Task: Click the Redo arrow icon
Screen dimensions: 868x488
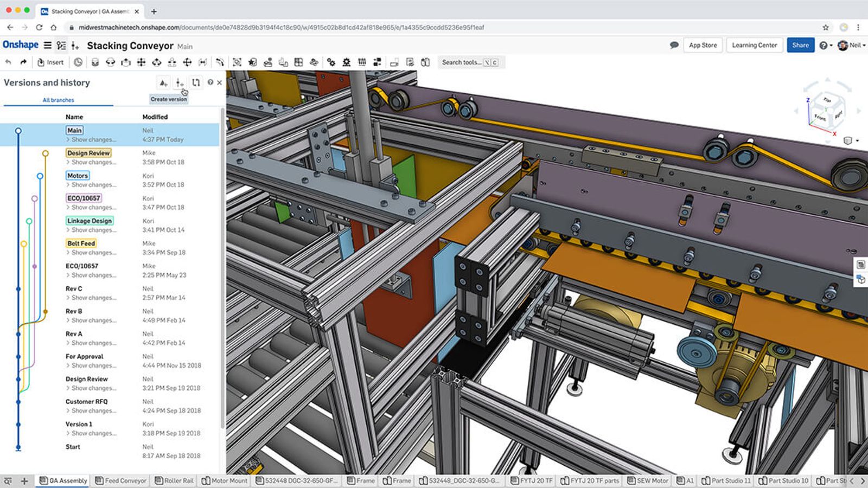Action: [x=24, y=62]
